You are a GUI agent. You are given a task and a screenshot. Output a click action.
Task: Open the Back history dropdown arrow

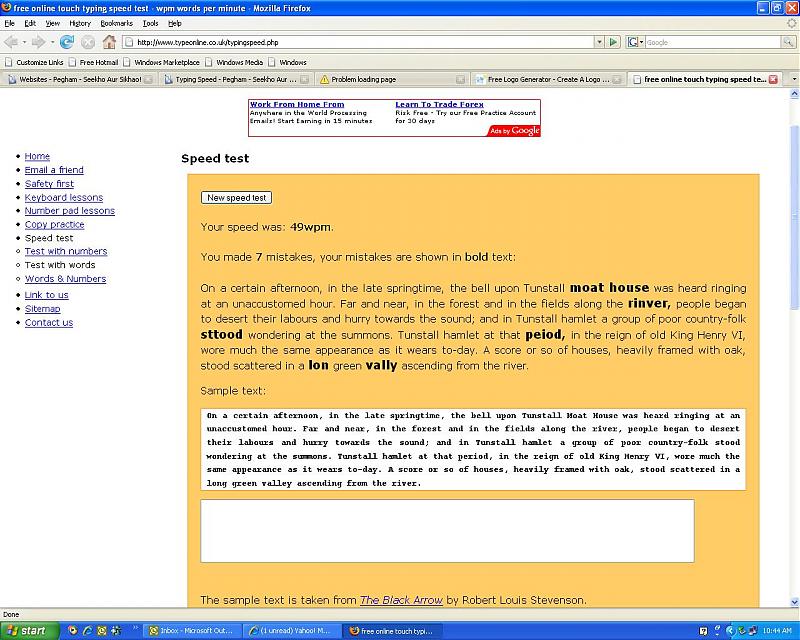[x=24, y=42]
